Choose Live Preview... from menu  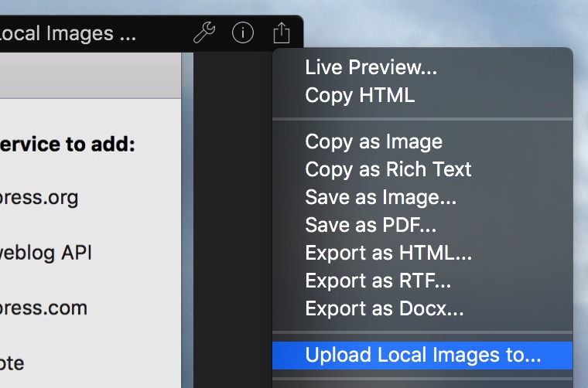pyautogui.click(x=422, y=67)
